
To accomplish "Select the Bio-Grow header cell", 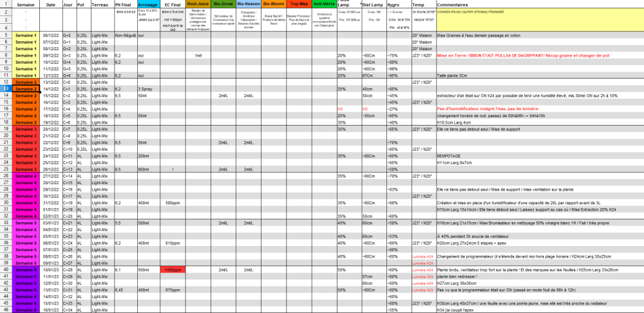I will pos(223,5).
